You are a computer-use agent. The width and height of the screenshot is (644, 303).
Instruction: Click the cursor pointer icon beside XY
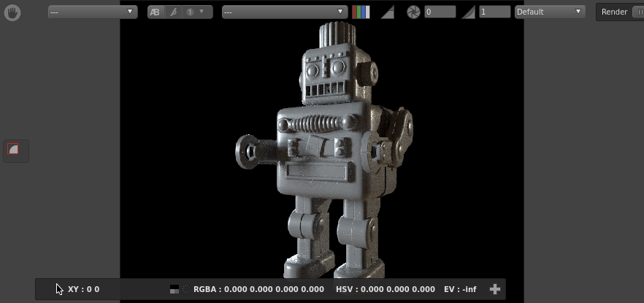(59, 289)
